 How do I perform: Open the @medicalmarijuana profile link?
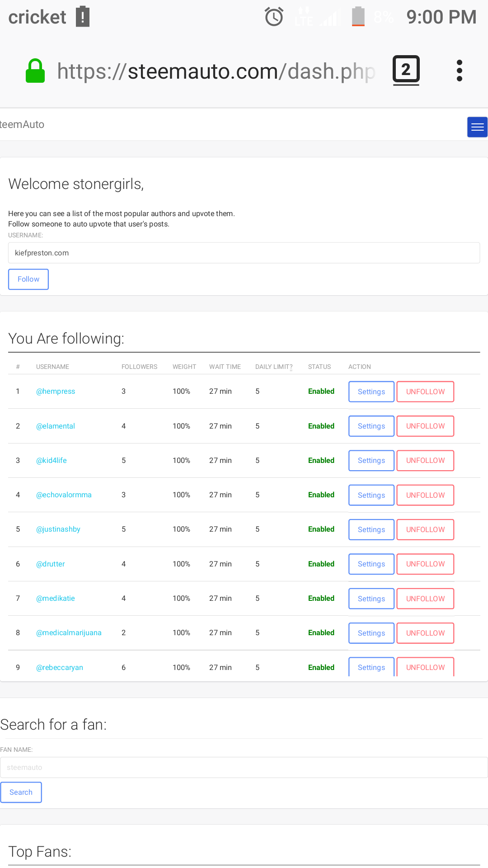coord(69,632)
